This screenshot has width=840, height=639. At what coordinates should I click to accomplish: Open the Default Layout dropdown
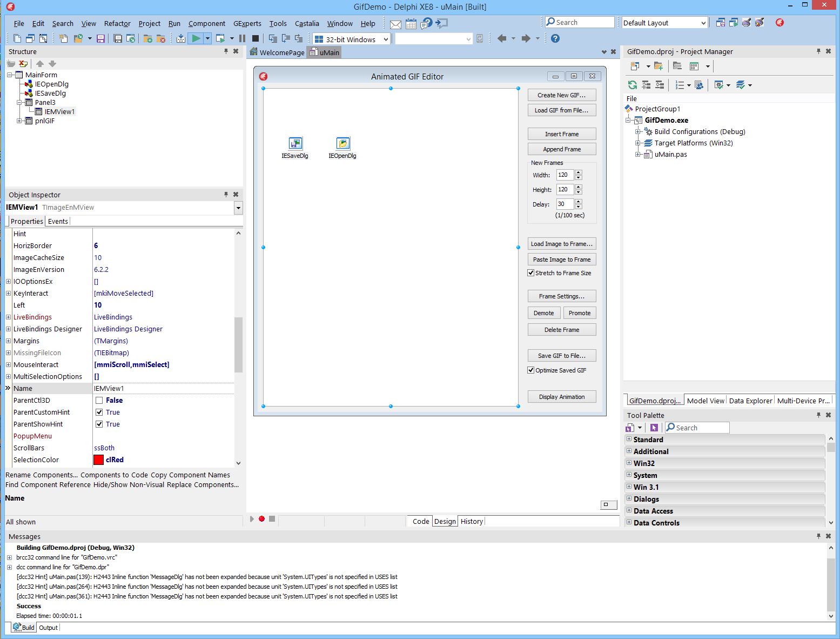[703, 23]
